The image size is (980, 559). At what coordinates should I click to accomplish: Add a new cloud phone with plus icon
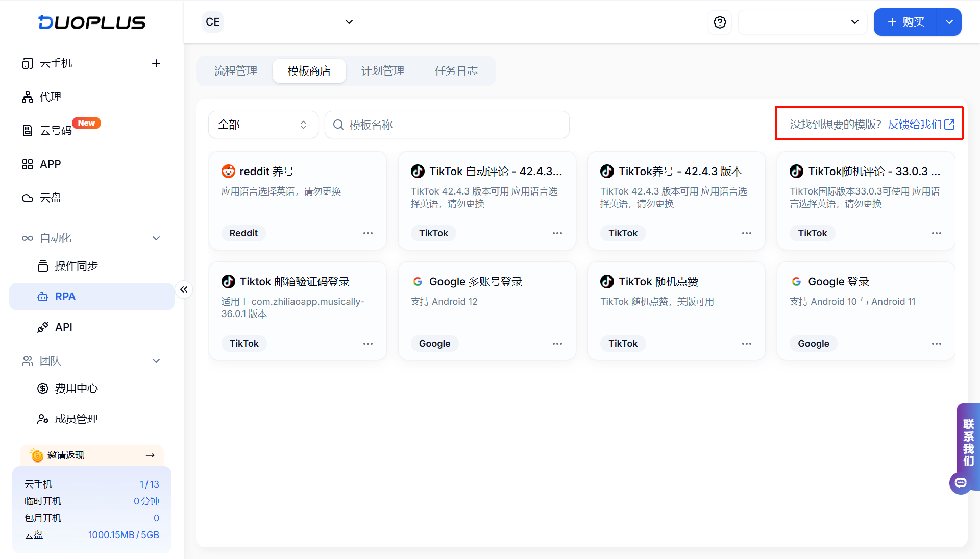click(x=156, y=63)
